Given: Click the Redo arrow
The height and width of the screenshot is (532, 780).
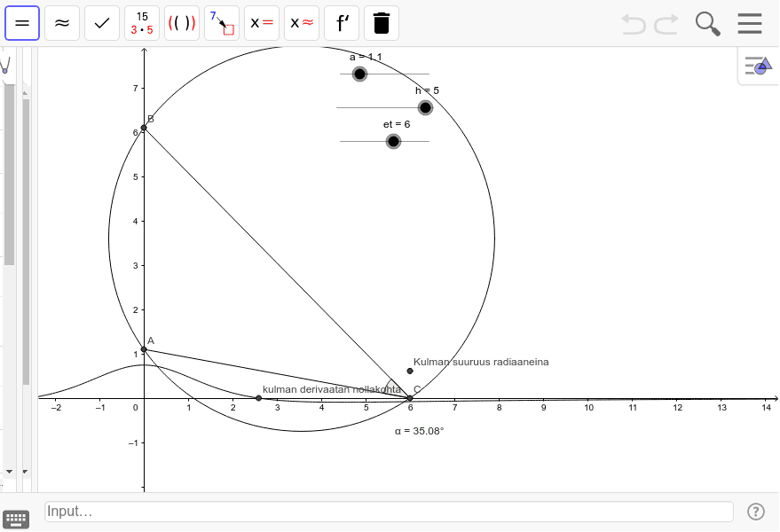Looking at the screenshot, I should point(666,24).
